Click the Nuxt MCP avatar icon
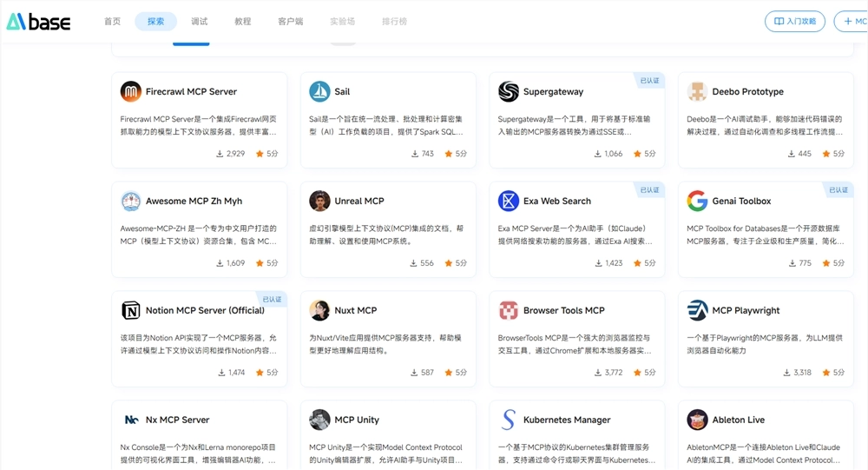 pyautogui.click(x=319, y=310)
